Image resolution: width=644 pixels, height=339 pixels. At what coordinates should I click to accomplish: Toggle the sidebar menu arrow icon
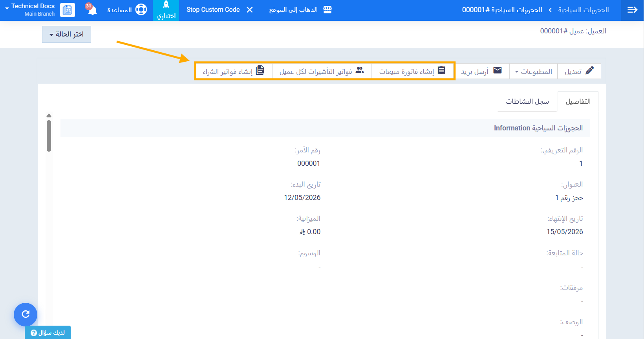pyautogui.click(x=632, y=10)
